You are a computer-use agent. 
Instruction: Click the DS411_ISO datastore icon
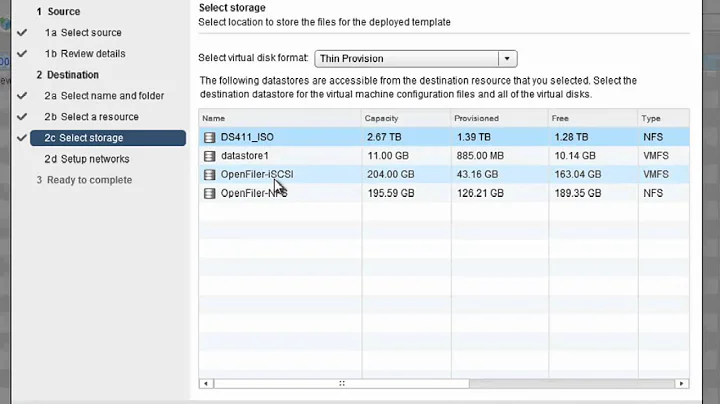click(209, 137)
